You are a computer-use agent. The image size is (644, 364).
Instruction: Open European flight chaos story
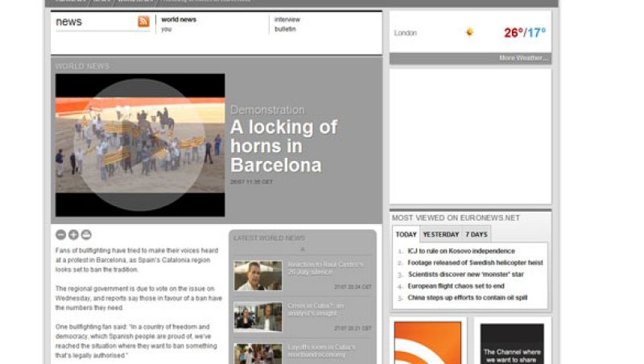tap(456, 286)
